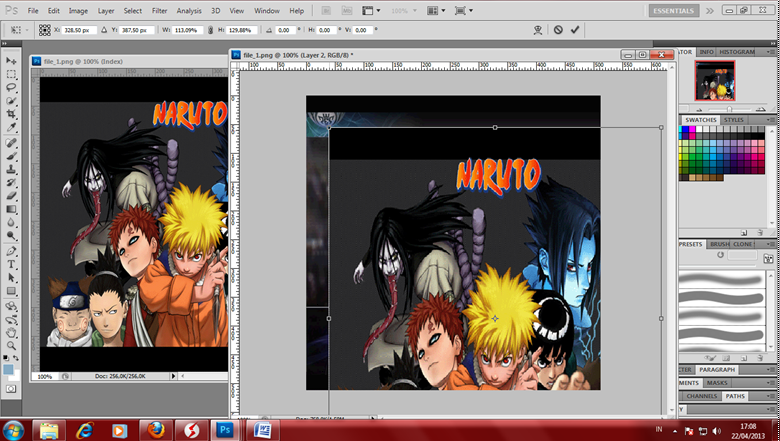The height and width of the screenshot is (441, 780).
Task: Select the 3D Orbit camera tool
Action: click(x=11, y=320)
